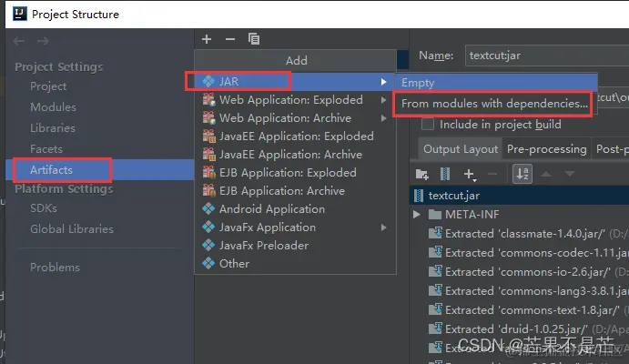Click the Copy artifact icon
Image resolution: width=629 pixels, height=364 pixels.
click(x=254, y=39)
